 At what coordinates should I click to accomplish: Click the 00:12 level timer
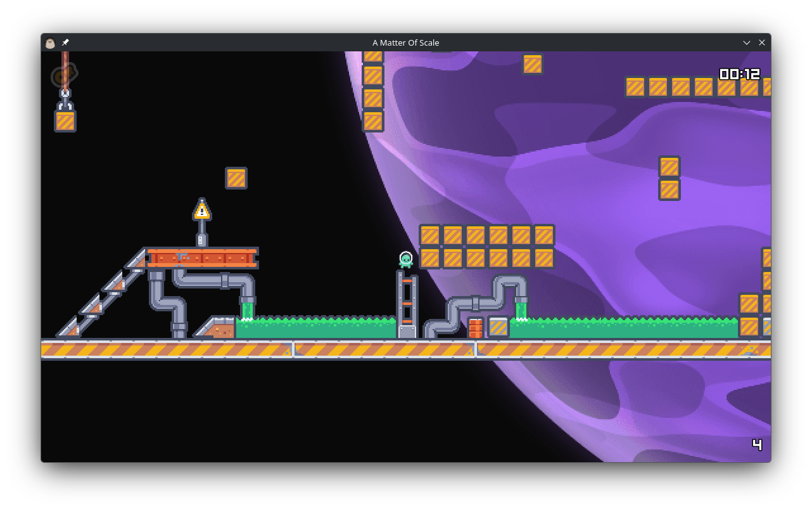tap(740, 74)
